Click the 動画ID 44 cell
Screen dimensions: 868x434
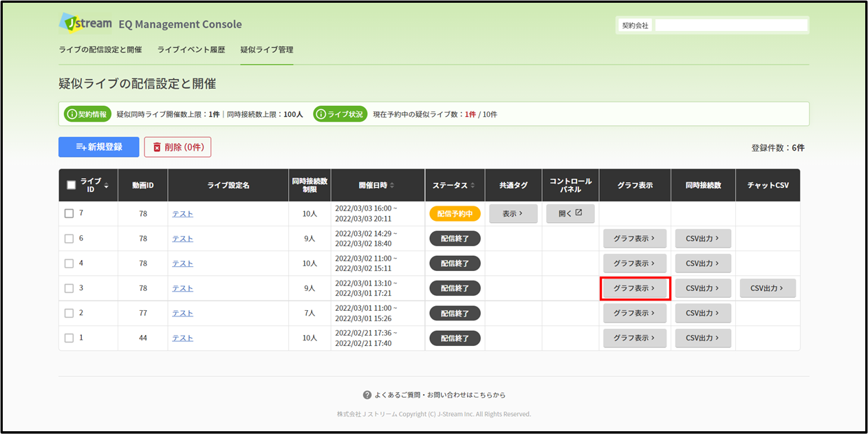coord(143,338)
